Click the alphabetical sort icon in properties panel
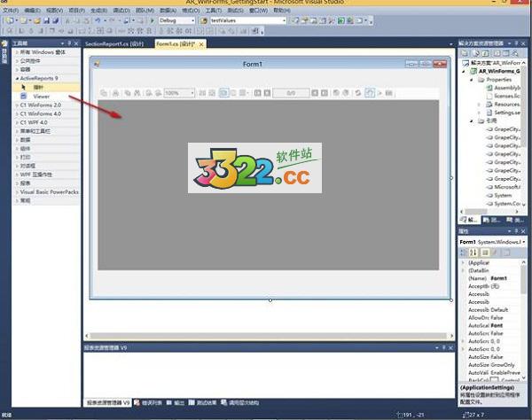This screenshot has height=420, width=532. pyautogui.click(x=473, y=253)
